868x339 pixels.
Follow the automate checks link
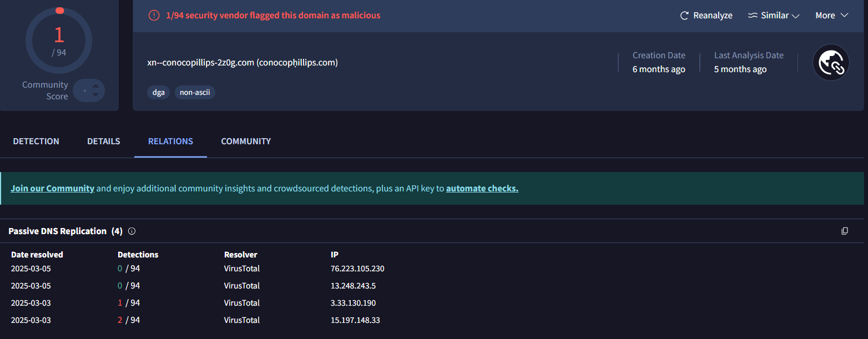tap(482, 189)
